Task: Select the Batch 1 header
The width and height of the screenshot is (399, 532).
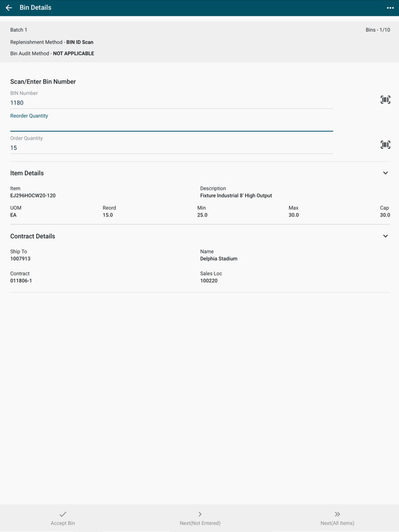Action: [x=18, y=30]
